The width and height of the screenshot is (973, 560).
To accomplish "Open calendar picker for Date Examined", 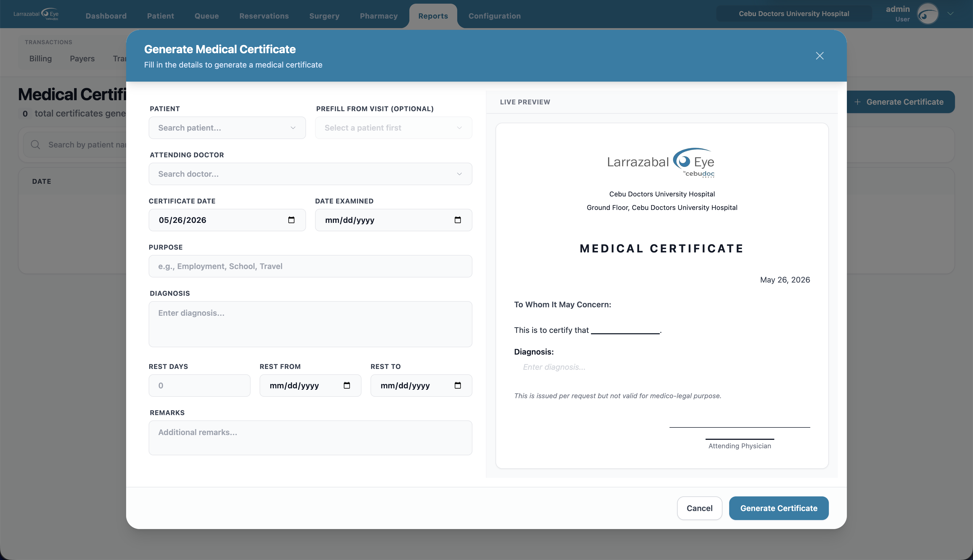I will [x=458, y=220].
